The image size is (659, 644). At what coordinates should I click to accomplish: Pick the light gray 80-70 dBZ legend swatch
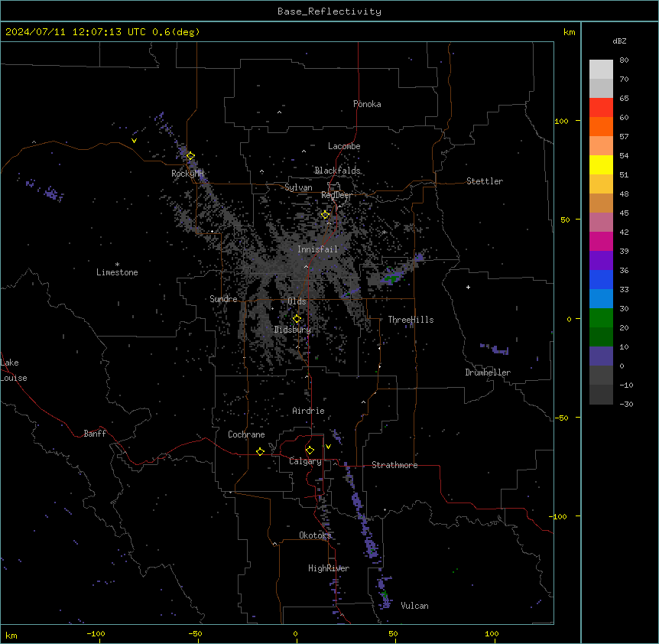[x=601, y=70]
